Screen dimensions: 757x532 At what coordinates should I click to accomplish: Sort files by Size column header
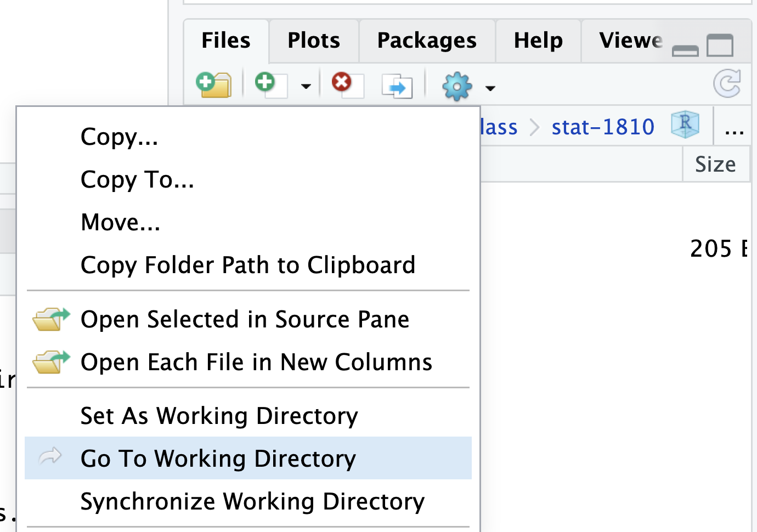715,164
